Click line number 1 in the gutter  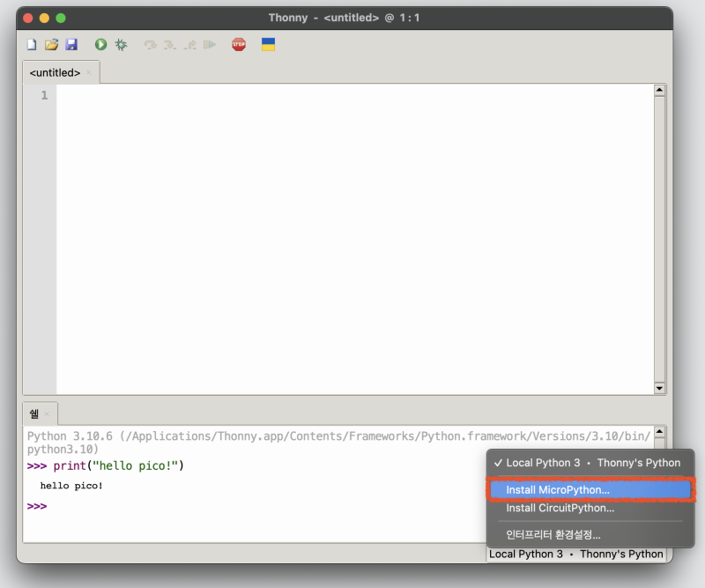(44, 95)
